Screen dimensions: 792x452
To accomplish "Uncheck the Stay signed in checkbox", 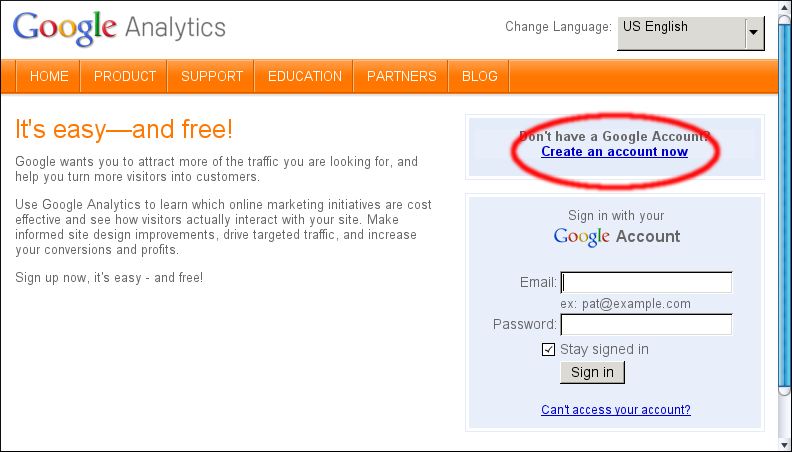I will pos(548,349).
